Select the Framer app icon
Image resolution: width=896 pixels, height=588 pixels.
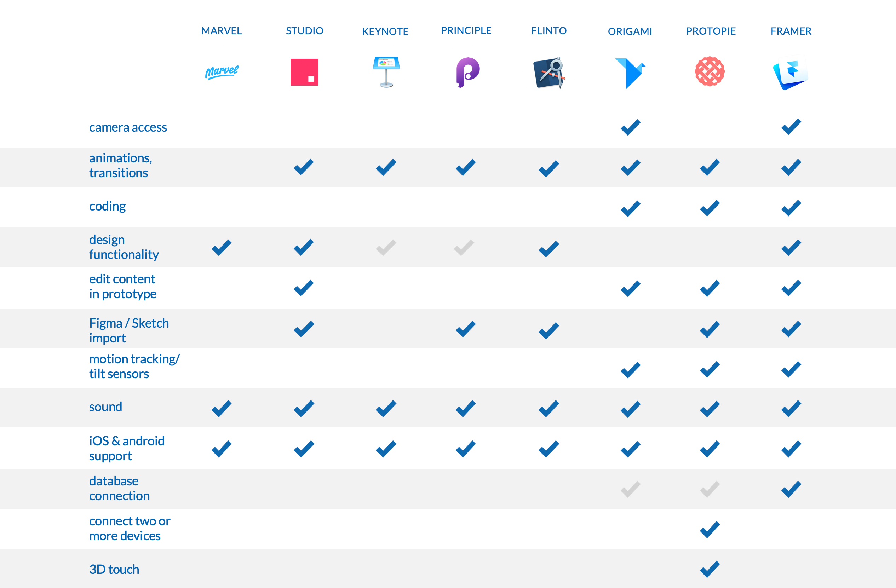pos(791,72)
